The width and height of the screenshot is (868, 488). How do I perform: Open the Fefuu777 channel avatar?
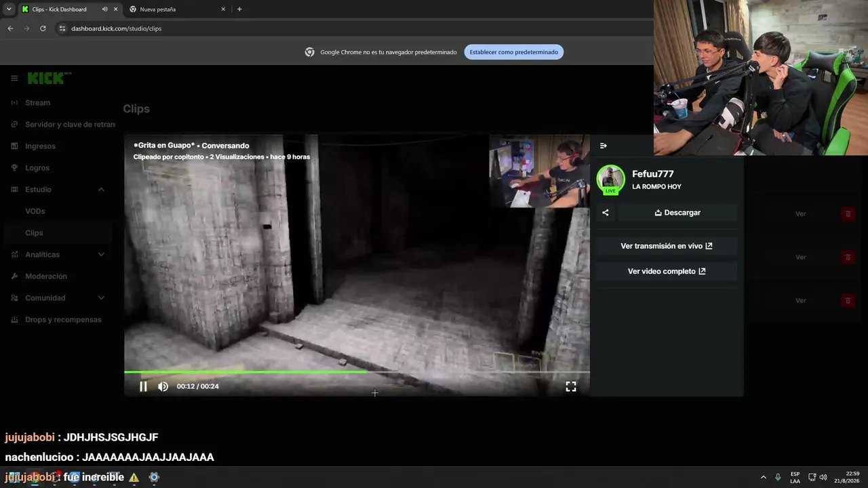[610, 180]
